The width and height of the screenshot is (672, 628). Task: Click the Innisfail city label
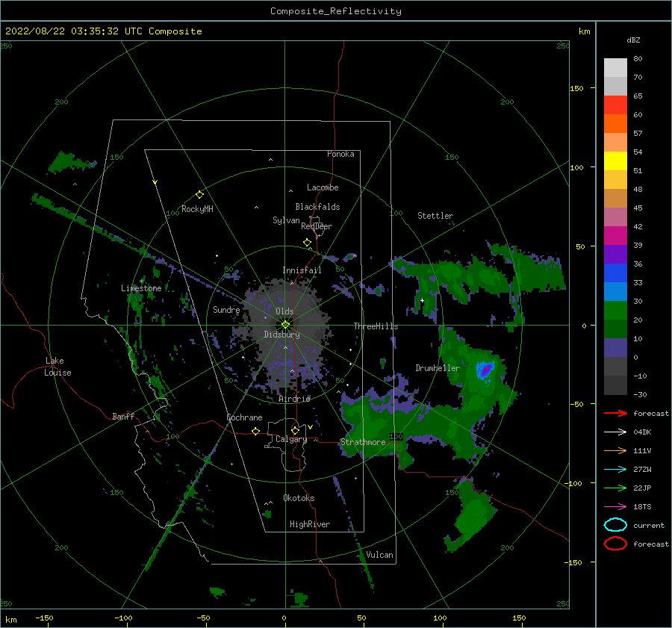click(x=302, y=270)
